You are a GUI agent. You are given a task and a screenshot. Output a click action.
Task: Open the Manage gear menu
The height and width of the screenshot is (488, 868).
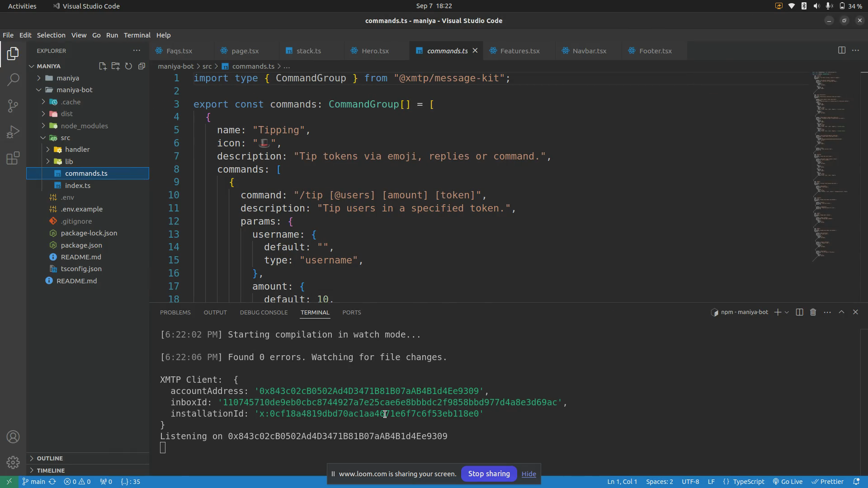(x=13, y=463)
